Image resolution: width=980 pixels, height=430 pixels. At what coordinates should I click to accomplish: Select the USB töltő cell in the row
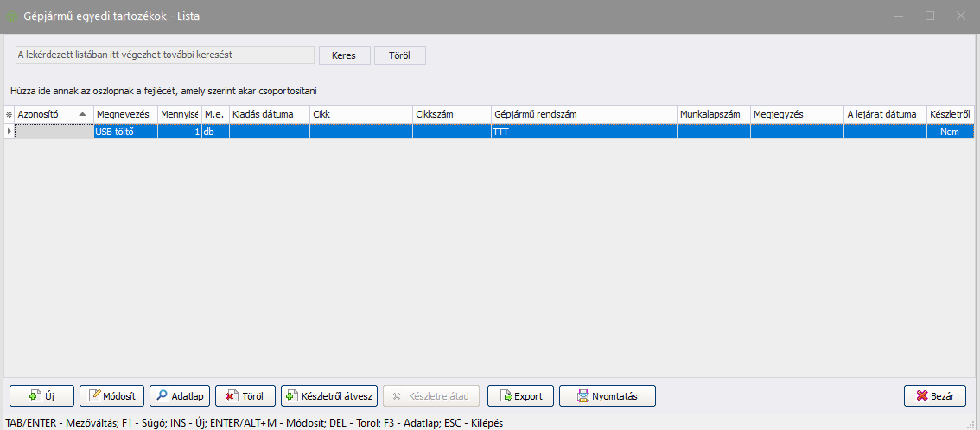point(124,132)
